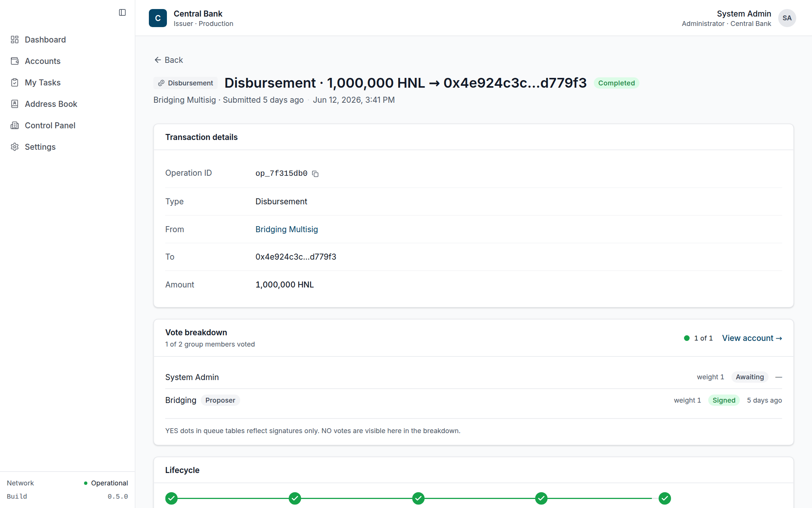
Task: Click View account link
Action: (752, 338)
